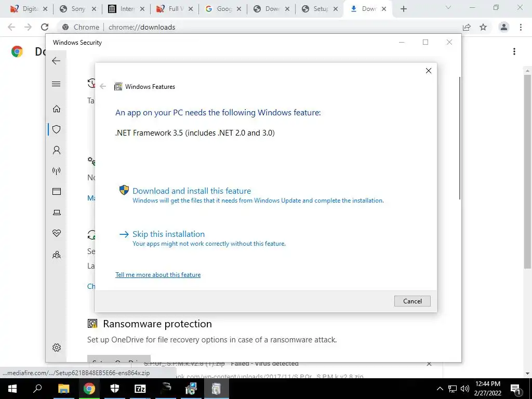
Task: Open Windows Security settings gear
Action: [57, 348]
